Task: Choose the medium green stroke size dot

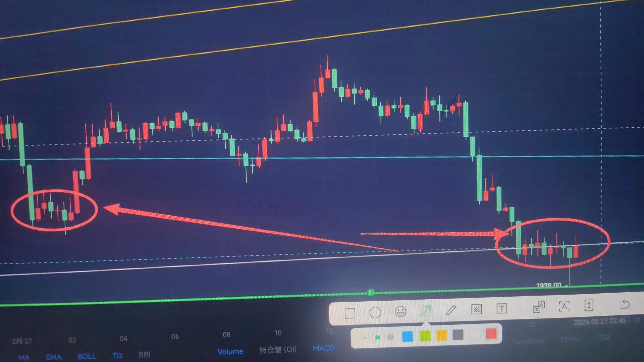Action: point(377,338)
